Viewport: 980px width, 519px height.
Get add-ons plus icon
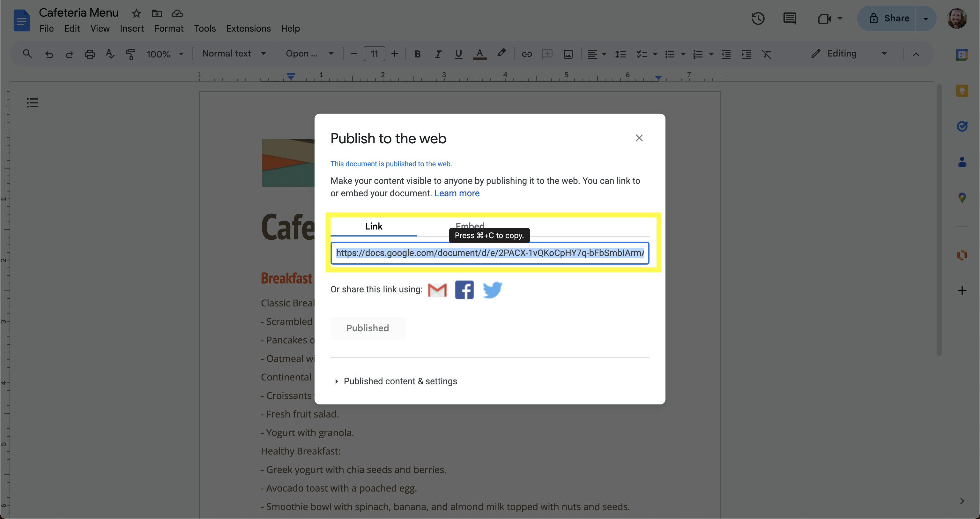(x=962, y=290)
